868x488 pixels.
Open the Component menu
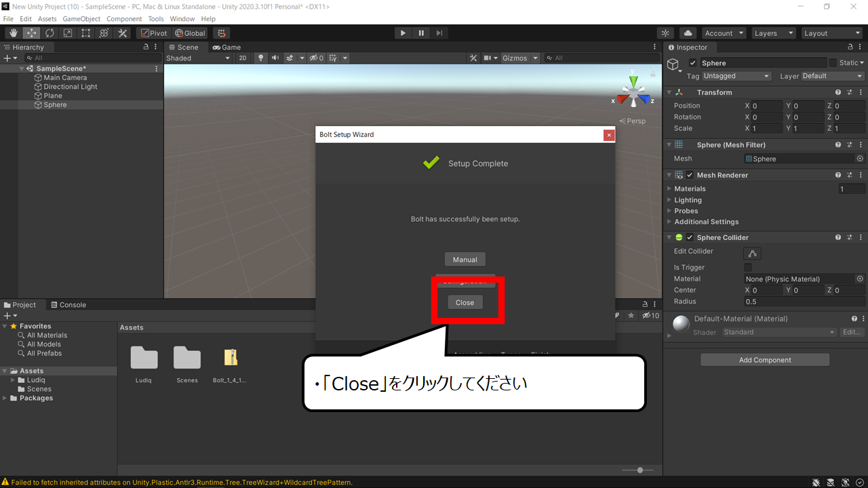124,19
